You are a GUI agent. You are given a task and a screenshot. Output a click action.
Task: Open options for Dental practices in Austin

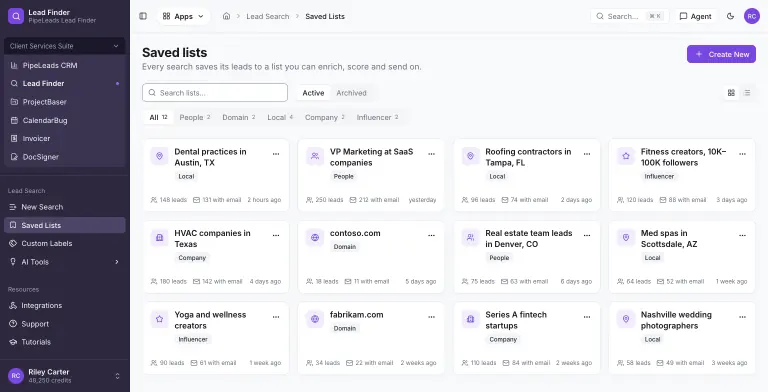pyautogui.click(x=276, y=154)
